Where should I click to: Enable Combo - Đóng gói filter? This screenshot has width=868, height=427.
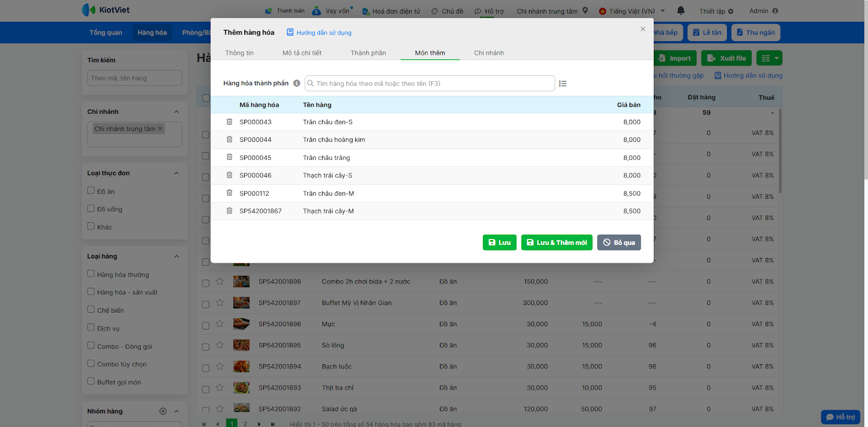pos(91,345)
